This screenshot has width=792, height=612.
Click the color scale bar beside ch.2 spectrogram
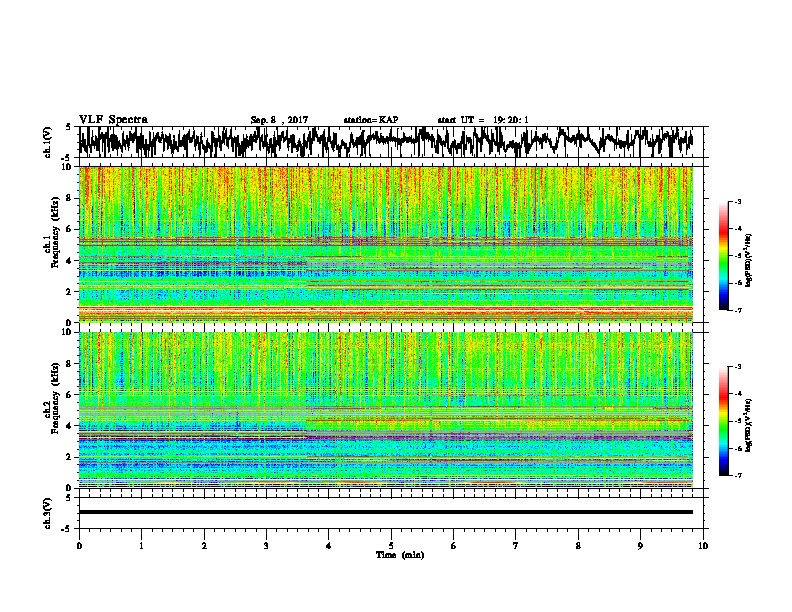(723, 421)
